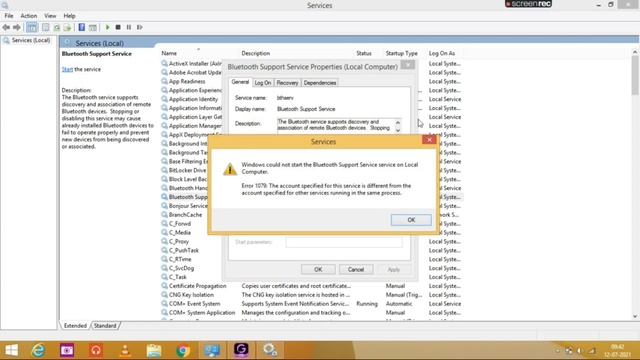The height and width of the screenshot is (360, 640).
Task: Sort by the Description column header
Action: 256,53
